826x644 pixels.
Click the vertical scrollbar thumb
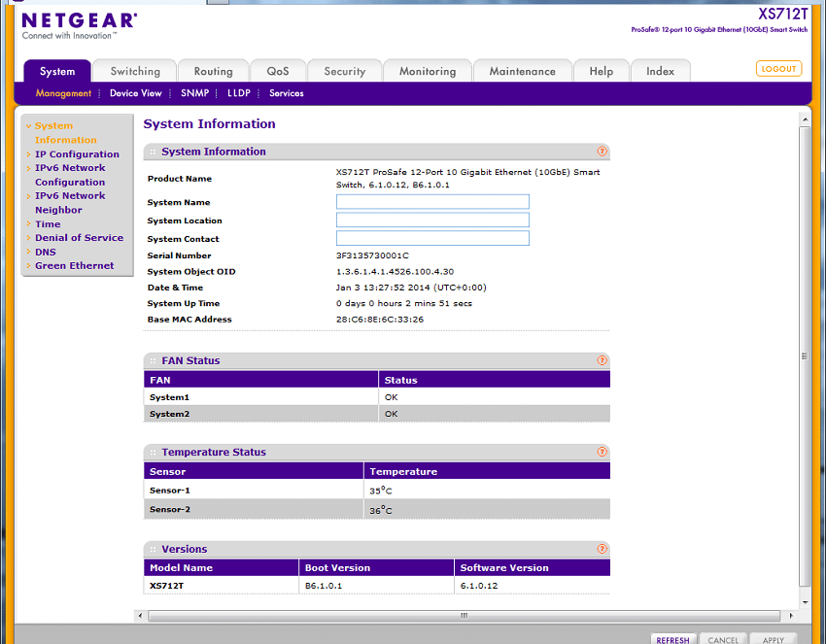pyautogui.click(x=805, y=356)
